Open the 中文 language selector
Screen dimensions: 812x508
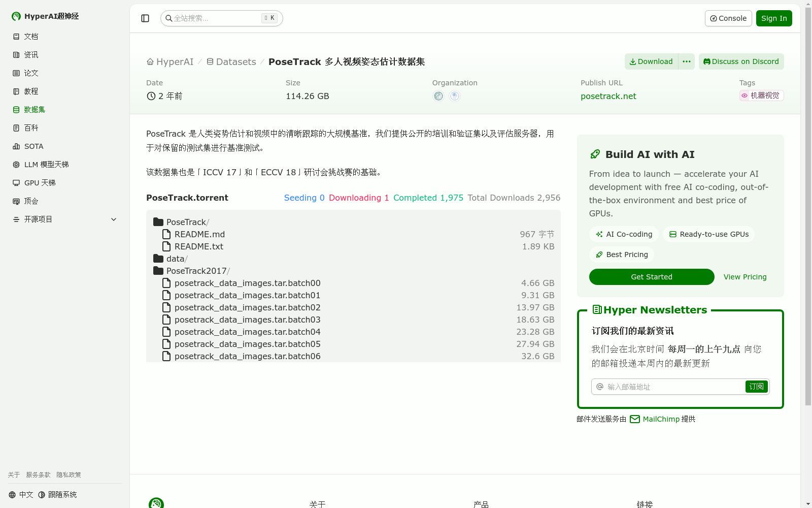pyautogui.click(x=21, y=495)
